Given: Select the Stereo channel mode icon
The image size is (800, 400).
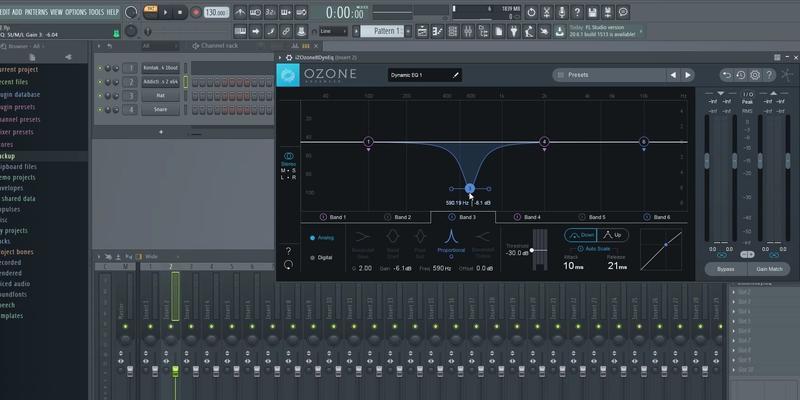Looking at the screenshot, I should click(288, 156).
